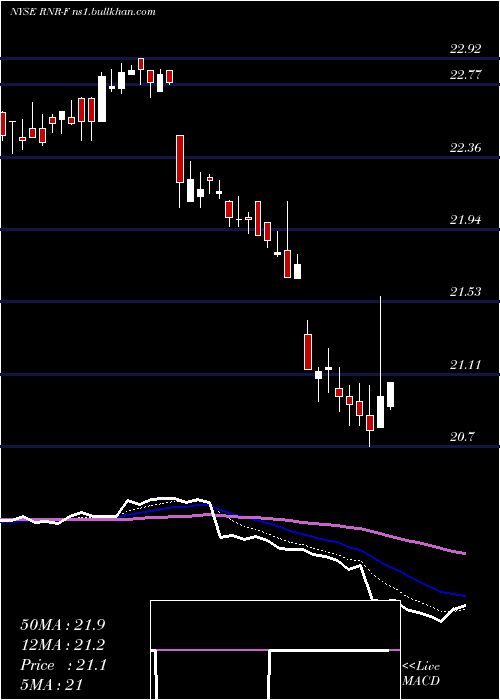Click the 21.53 price level label
The width and height of the screenshot is (500, 700).
tap(466, 292)
